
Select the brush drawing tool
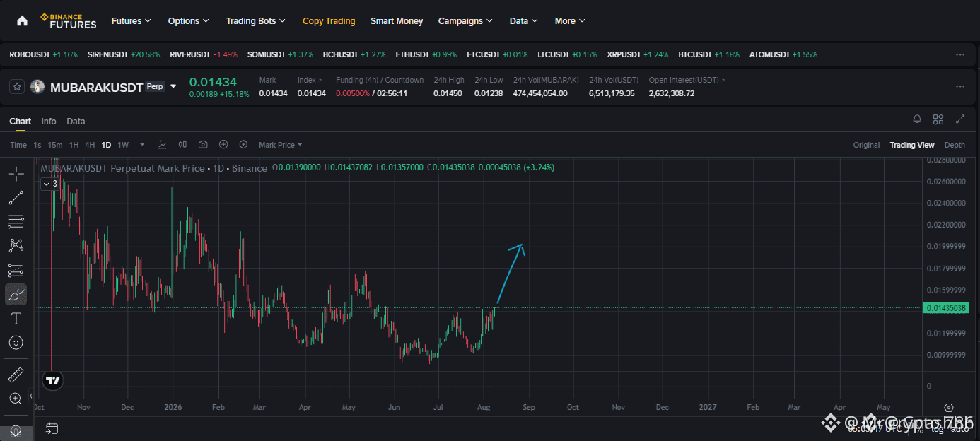point(16,294)
